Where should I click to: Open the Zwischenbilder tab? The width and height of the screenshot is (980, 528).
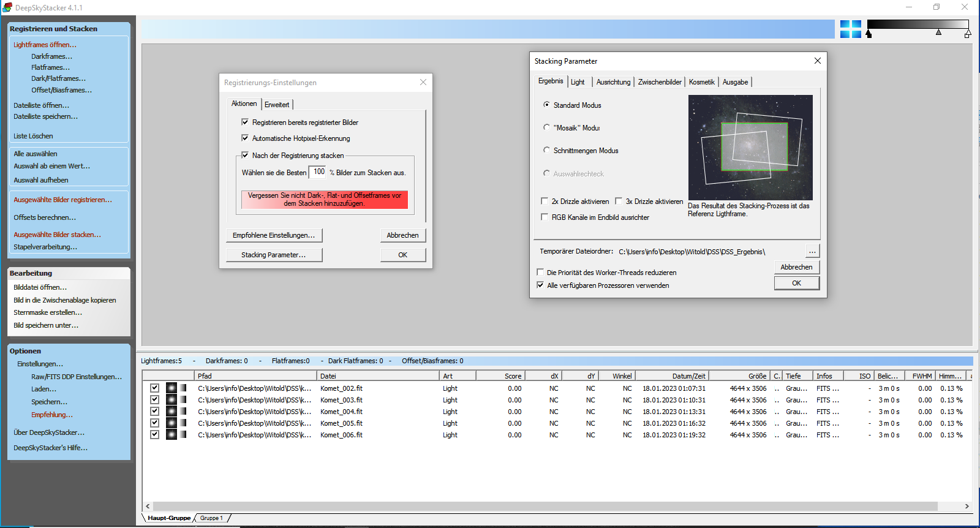pos(660,82)
